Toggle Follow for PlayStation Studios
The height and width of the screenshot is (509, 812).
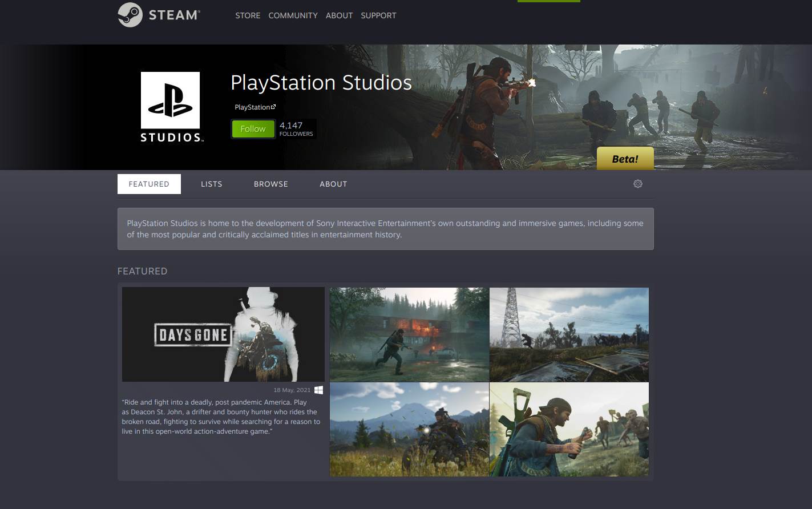point(253,128)
